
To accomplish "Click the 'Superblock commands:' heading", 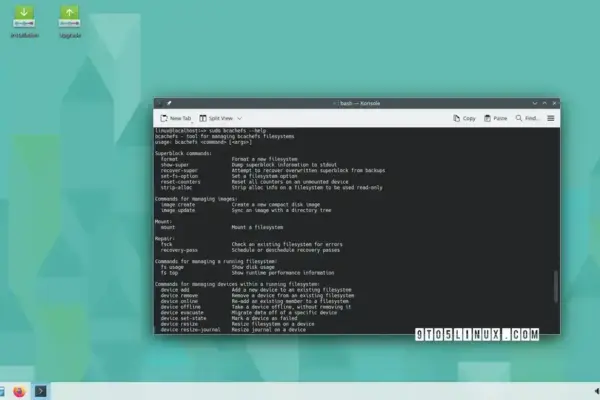I will (x=183, y=153).
